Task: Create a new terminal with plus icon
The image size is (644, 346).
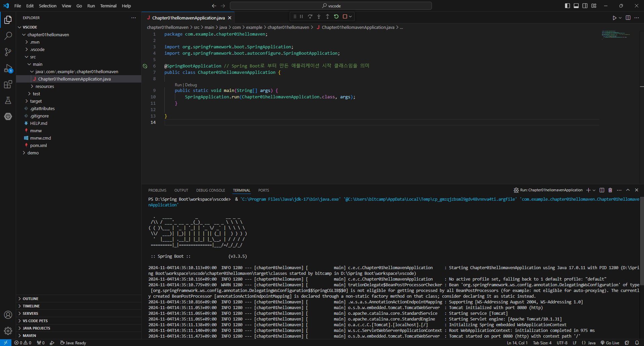Action: click(588, 190)
